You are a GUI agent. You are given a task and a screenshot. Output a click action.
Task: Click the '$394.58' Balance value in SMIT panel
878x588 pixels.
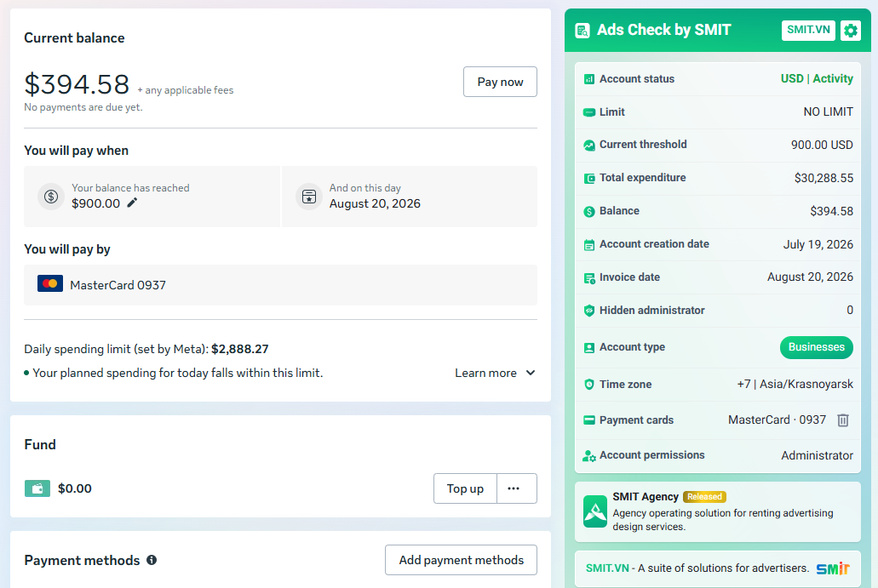pos(831,211)
